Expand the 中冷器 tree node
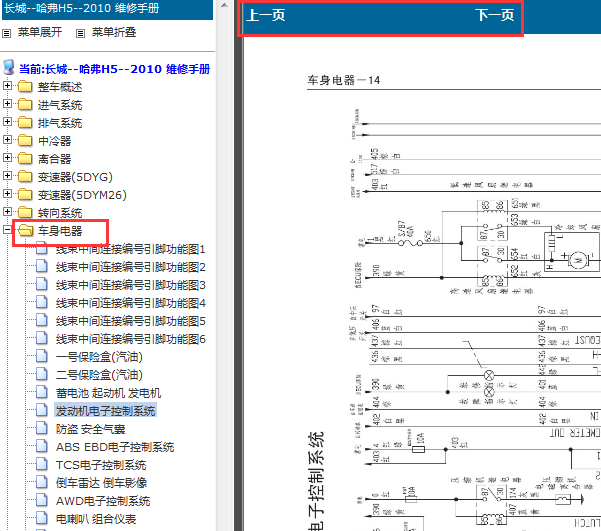 pos(7,140)
